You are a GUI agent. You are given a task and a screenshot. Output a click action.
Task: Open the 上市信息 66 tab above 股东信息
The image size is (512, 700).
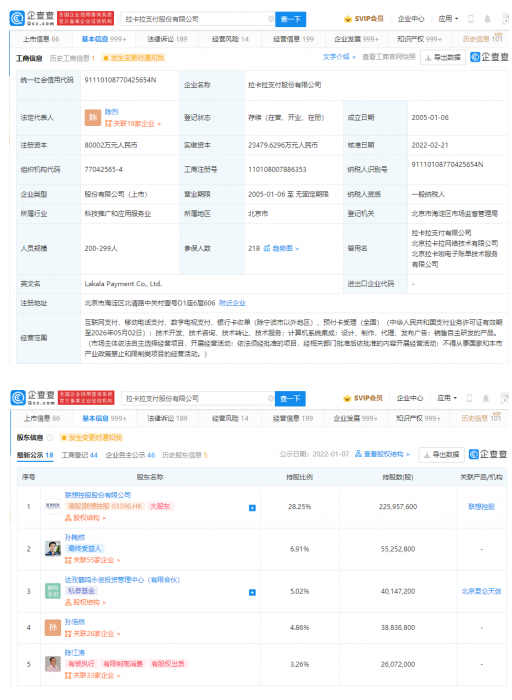tap(42, 418)
